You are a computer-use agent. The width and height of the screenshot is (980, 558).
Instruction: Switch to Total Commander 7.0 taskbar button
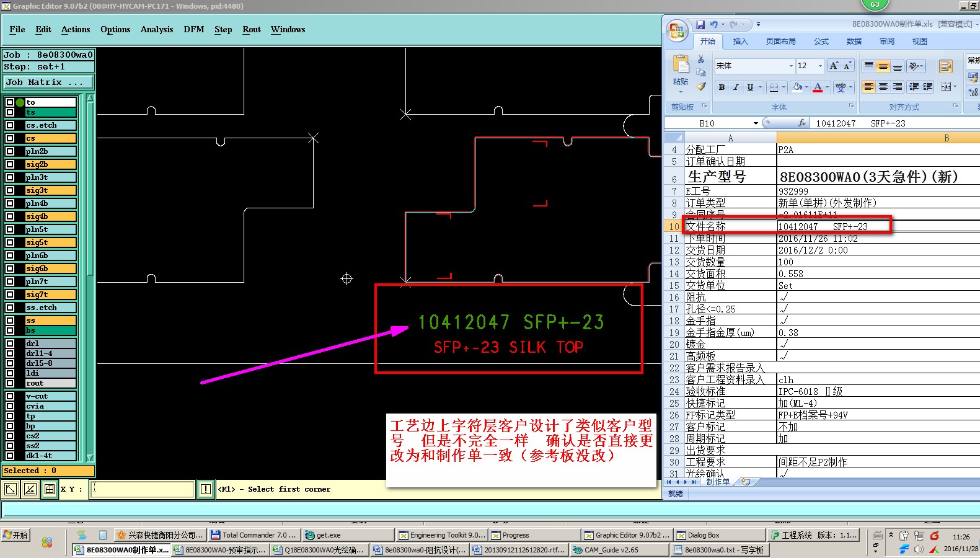pyautogui.click(x=254, y=535)
